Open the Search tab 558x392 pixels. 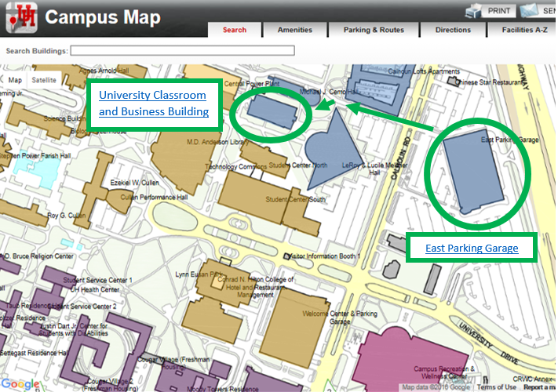coord(234,31)
